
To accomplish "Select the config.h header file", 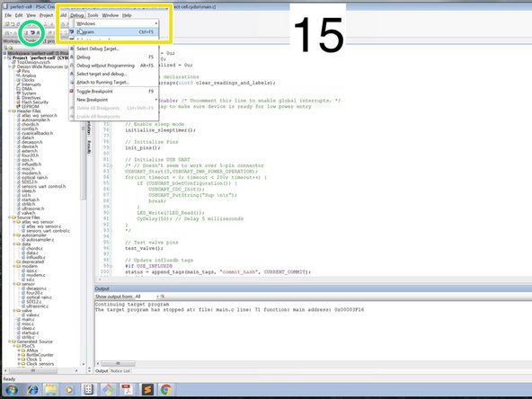I will tap(30, 129).
